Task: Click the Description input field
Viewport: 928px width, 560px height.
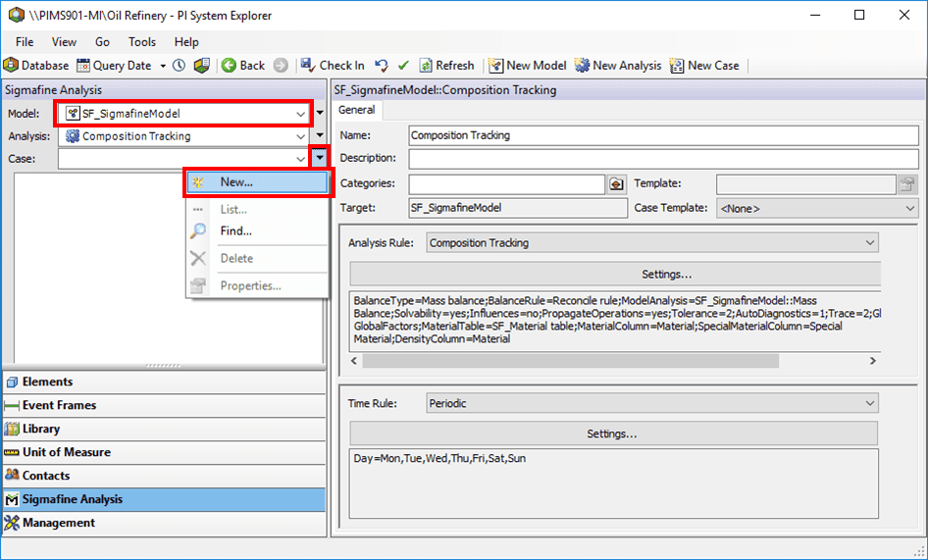Action: [x=663, y=159]
